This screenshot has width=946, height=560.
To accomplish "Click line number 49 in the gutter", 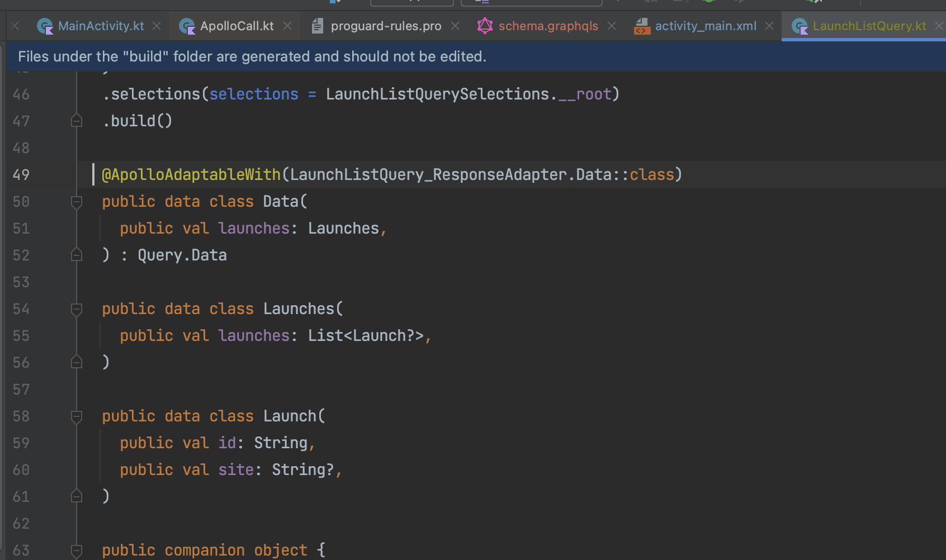I will coord(21,175).
